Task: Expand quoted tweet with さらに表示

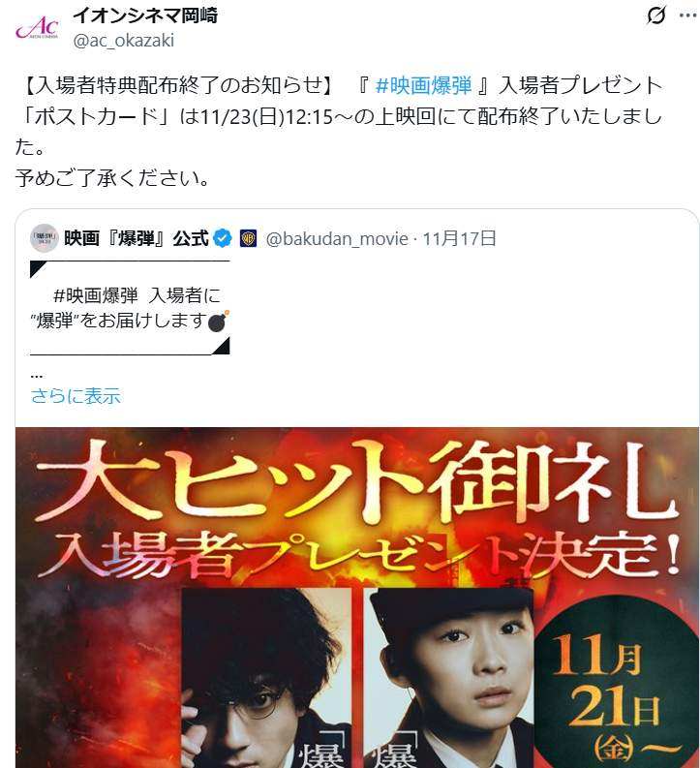Action: point(76,396)
